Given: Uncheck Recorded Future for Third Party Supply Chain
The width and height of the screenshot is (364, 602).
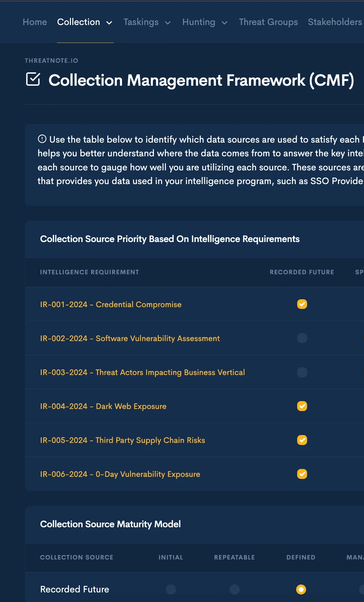Looking at the screenshot, I should [x=302, y=440].
